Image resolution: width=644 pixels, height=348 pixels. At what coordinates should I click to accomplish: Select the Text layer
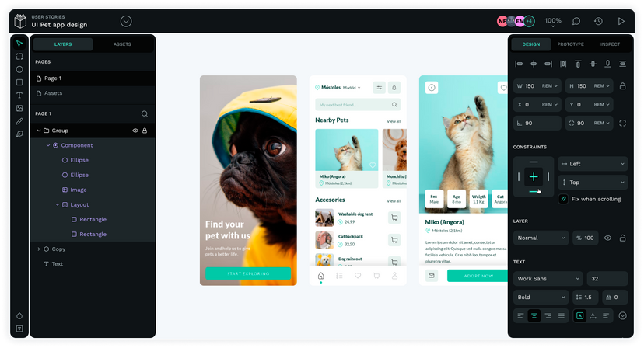[x=93, y=264]
